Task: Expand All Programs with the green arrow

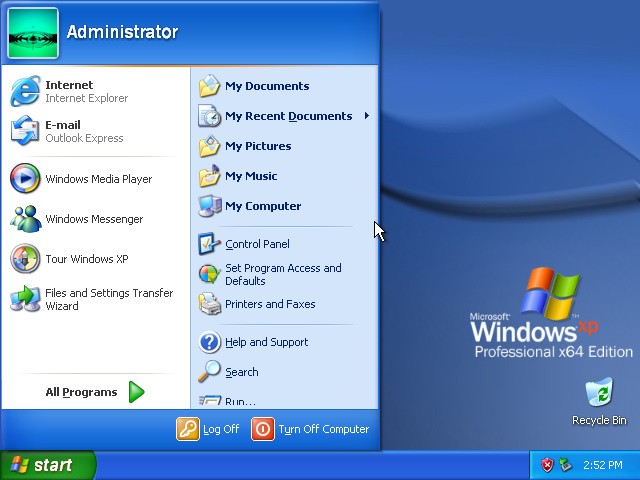Action: click(x=137, y=392)
